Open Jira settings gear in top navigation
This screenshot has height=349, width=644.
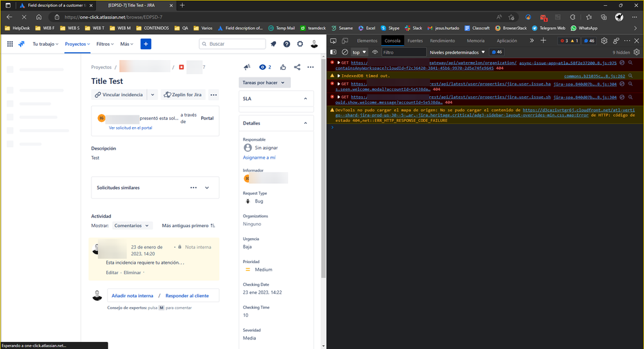point(300,44)
